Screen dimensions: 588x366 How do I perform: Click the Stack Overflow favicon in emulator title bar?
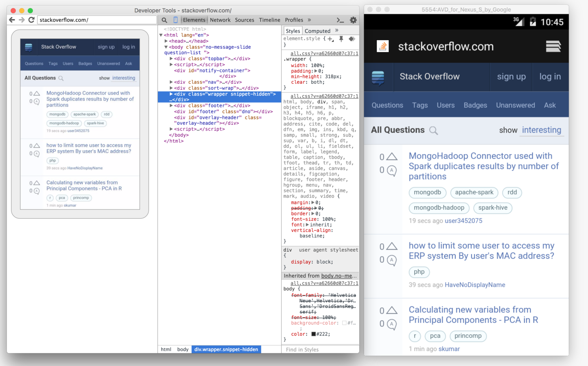383,46
